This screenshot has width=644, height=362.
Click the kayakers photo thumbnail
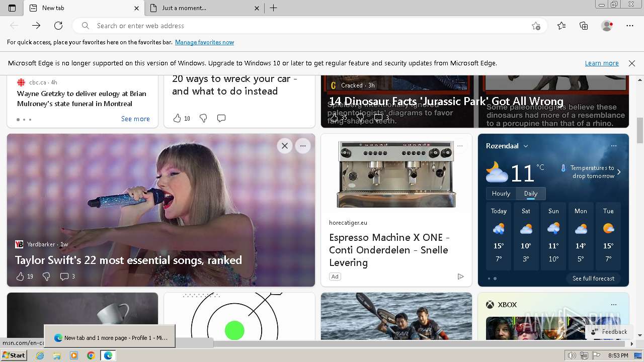(396, 316)
